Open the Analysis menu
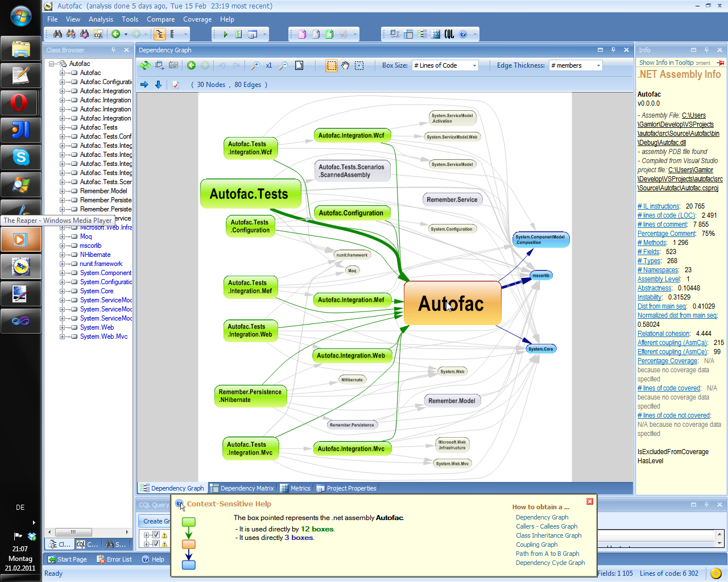The height and width of the screenshot is (582, 728). [x=101, y=19]
